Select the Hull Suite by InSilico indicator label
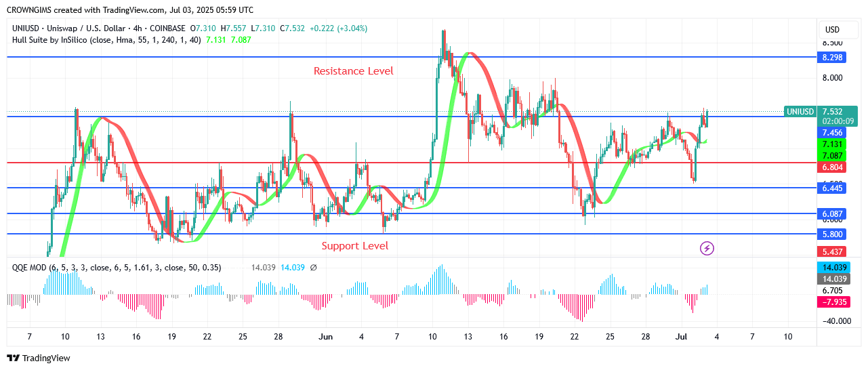The width and height of the screenshot is (868, 370). point(106,40)
